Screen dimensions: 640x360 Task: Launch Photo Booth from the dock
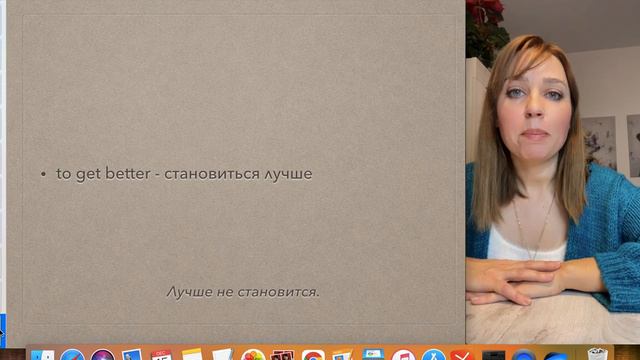pyautogui.click(x=283, y=355)
